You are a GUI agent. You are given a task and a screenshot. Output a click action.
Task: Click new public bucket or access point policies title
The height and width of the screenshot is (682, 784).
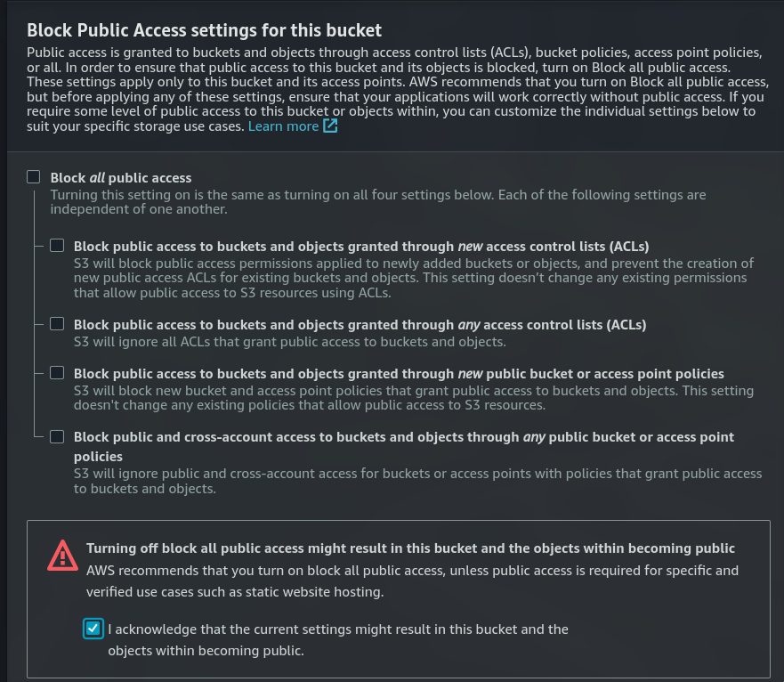click(x=399, y=374)
